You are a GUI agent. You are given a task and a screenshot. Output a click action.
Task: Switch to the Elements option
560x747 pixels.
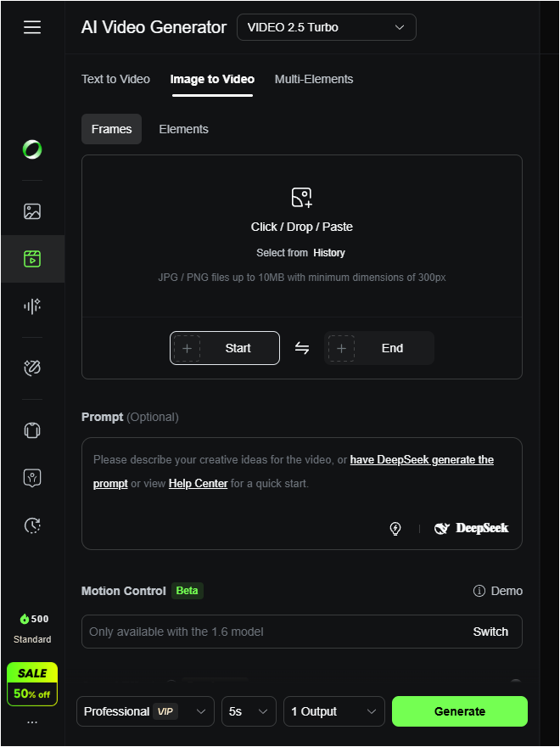pyautogui.click(x=183, y=129)
